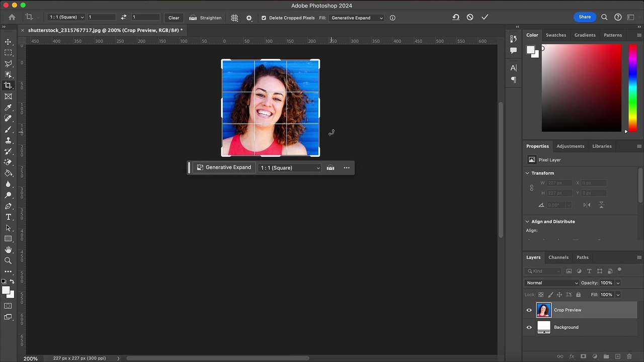Select the Frame tool
Image resolution: width=644 pixels, height=362 pixels.
pos(8,97)
